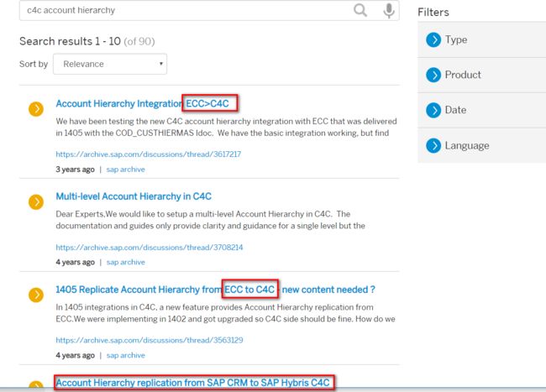546x392 pixels.
Task: Click the search box containing c4c account hierarchy
Action: click(x=209, y=10)
